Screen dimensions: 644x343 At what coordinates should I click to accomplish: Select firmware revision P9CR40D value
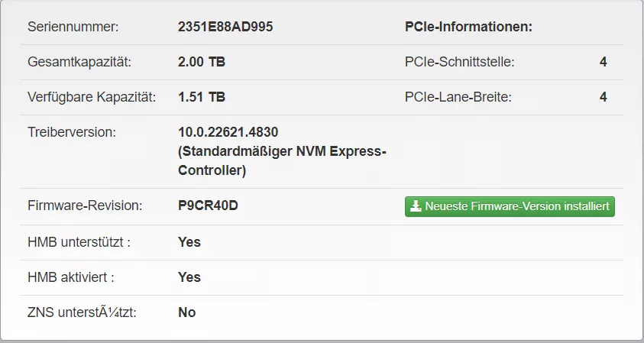click(208, 205)
